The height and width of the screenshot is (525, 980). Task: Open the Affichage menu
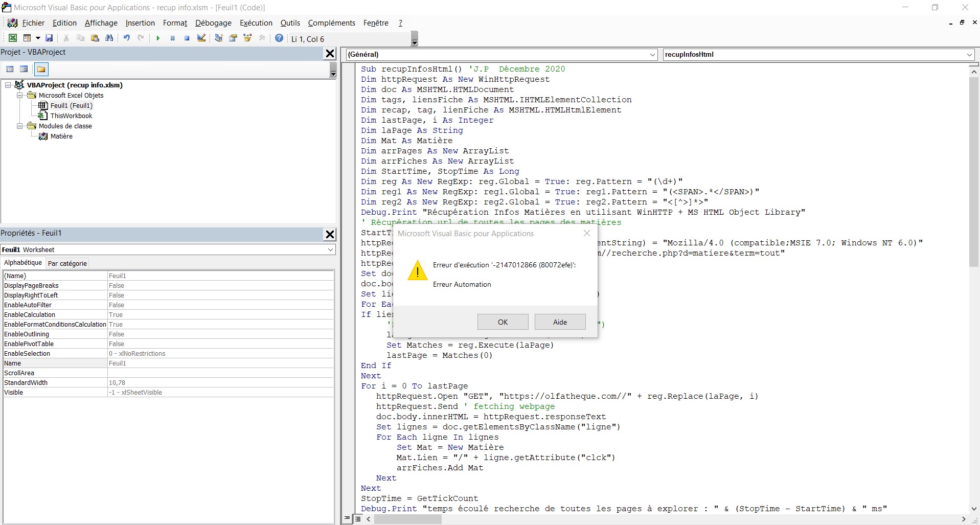click(x=101, y=23)
